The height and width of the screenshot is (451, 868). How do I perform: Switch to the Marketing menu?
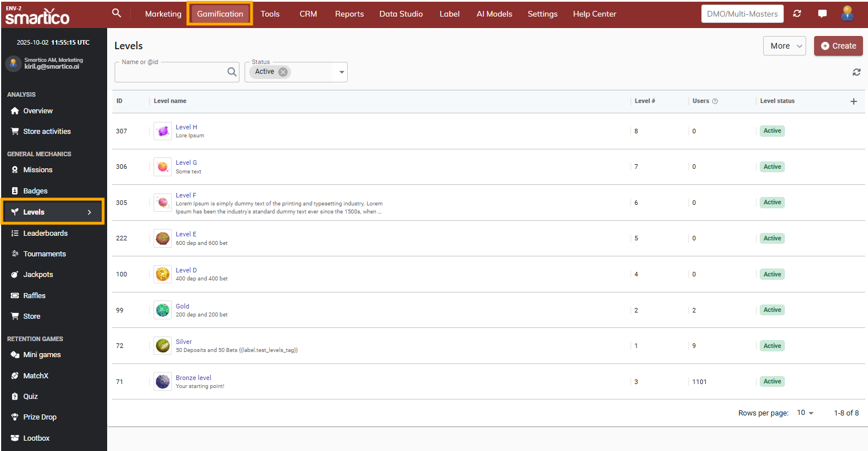point(163,14)
